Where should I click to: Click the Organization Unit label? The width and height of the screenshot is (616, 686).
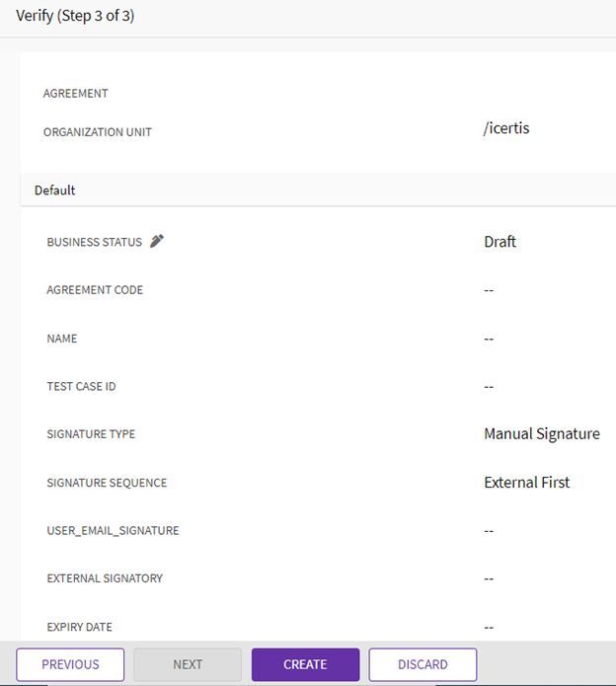[98, 132]
